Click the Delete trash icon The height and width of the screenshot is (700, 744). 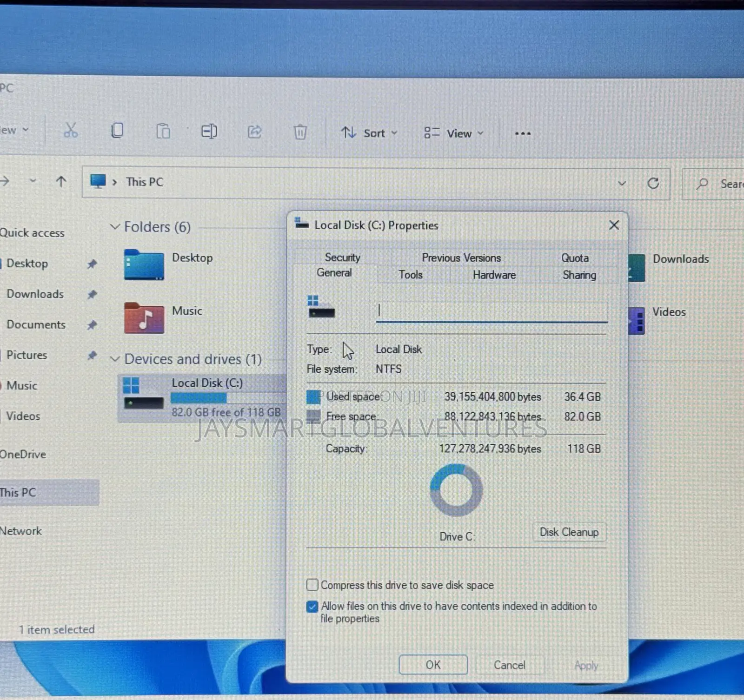click(300, 132)
